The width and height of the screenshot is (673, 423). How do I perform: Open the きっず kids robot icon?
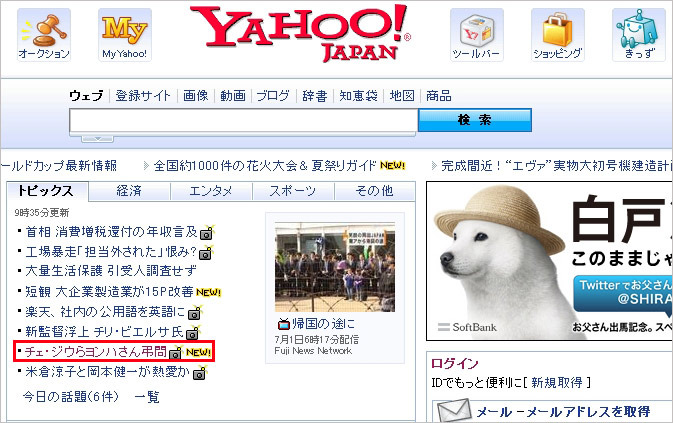[639, 35]
